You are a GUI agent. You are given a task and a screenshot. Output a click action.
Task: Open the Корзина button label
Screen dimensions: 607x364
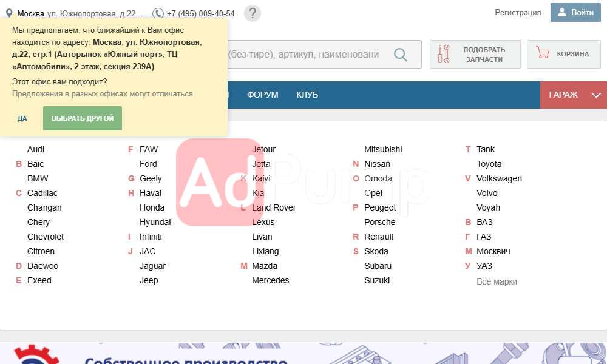point(572,54)
